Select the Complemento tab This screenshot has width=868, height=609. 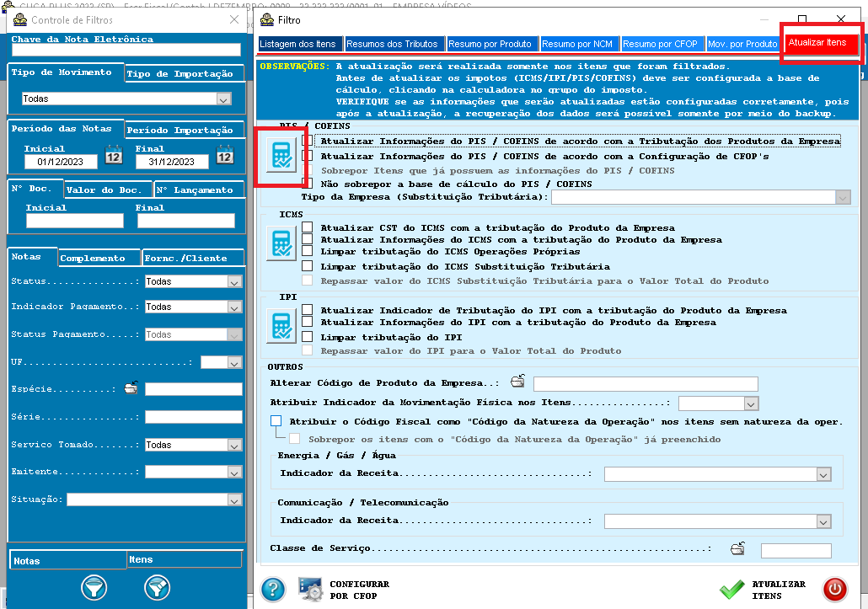coord(99,258)
